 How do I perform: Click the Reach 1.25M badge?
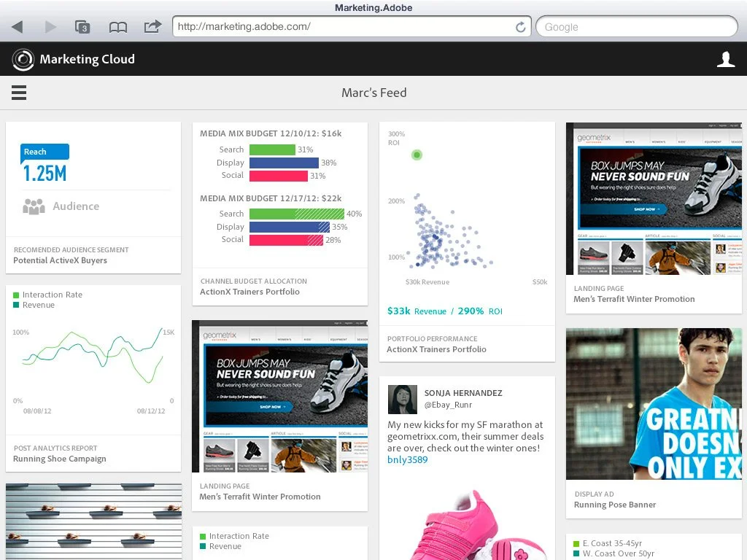click(45, 164)
